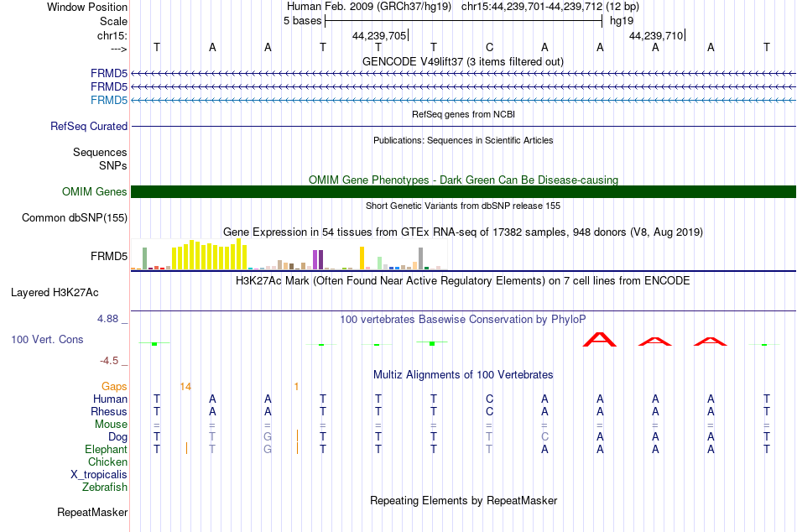Click the orange gap count 14 marker

click(185, 387)
